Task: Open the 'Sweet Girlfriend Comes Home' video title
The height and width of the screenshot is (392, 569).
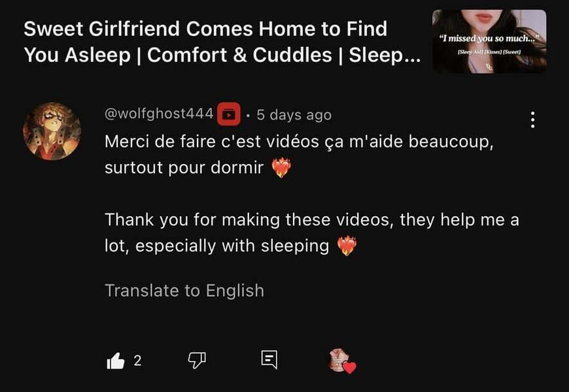Action: click(x=222, y=42)
